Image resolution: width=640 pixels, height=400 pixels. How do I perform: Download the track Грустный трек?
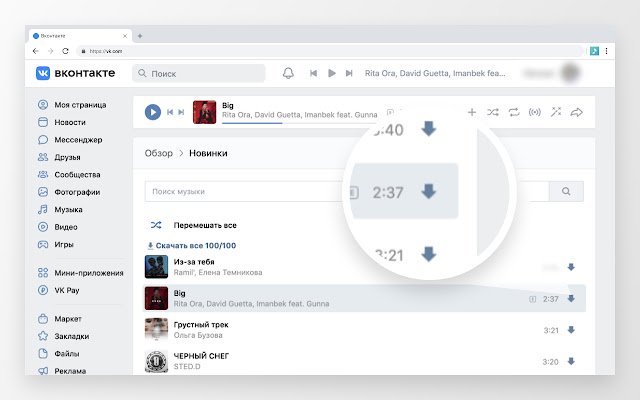[x=571, y=330]
